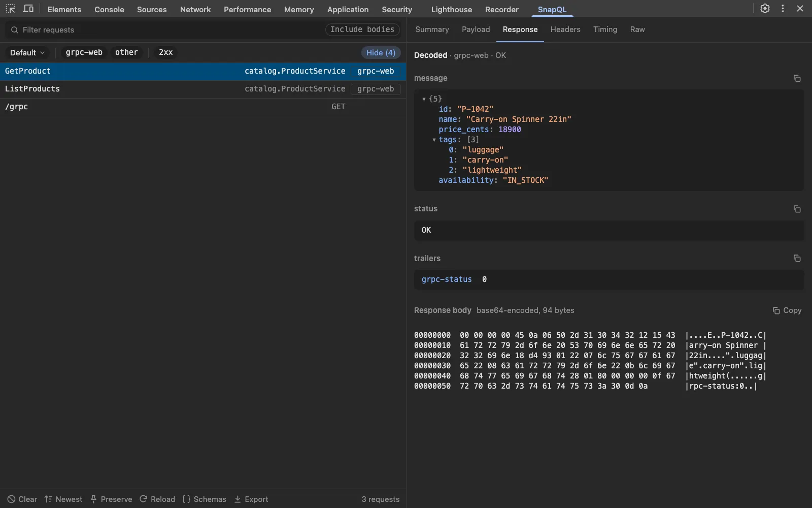
Task: Collapse the root message object {5}
Action: [424, 99]
